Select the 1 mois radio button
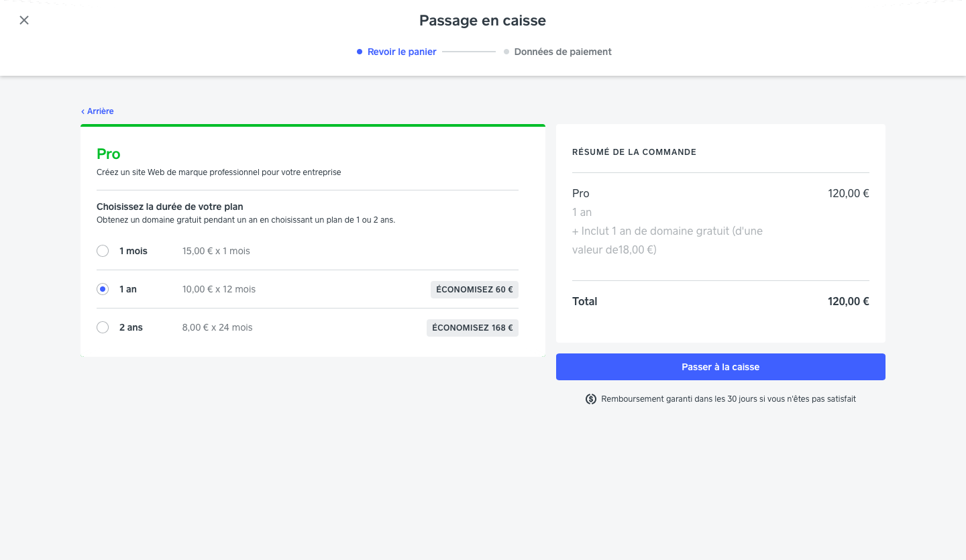This screenshot has width=966, height=560. click(x=103, y=251)
